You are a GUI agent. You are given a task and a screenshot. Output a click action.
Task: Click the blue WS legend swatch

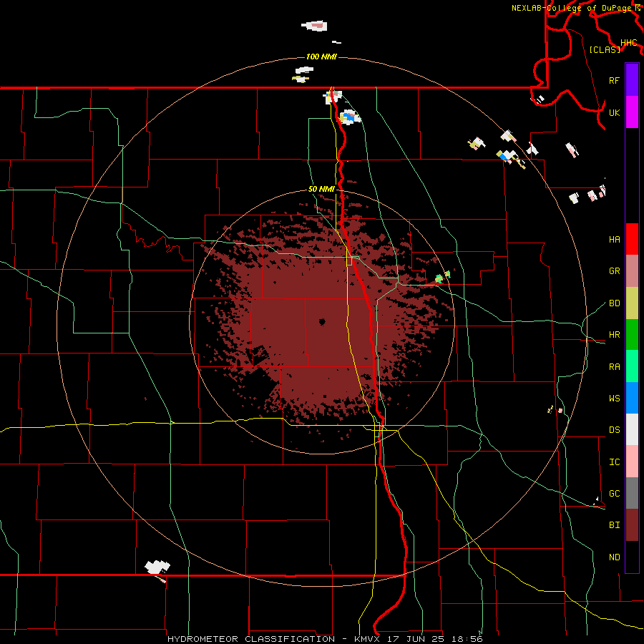[632, 398]
